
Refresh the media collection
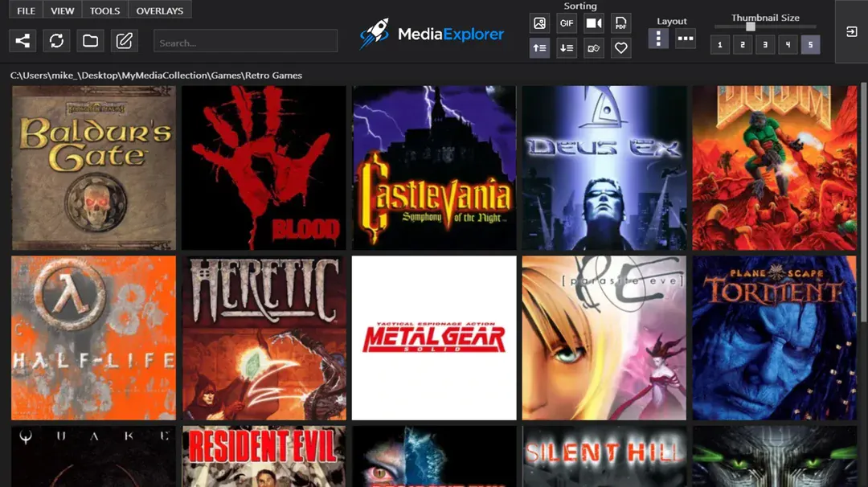(x=56, y=40)
